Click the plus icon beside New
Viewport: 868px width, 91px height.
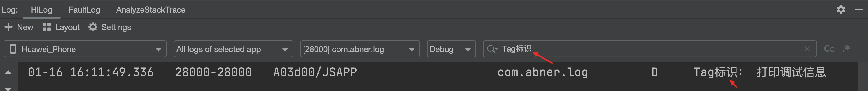[9, 27]
